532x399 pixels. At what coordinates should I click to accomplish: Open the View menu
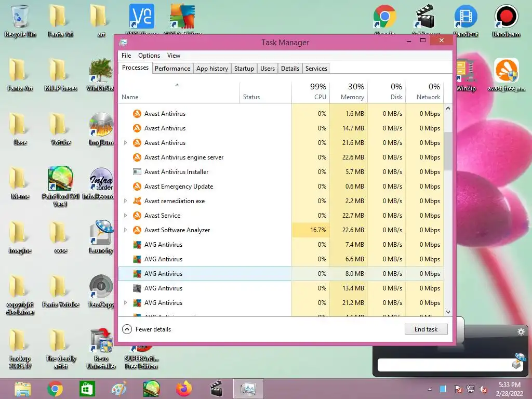174,55
